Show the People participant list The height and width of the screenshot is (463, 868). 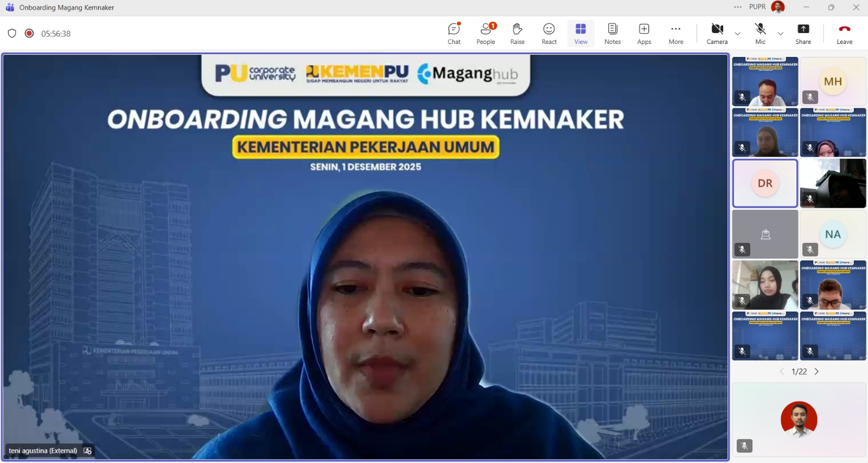coord(486,34)
